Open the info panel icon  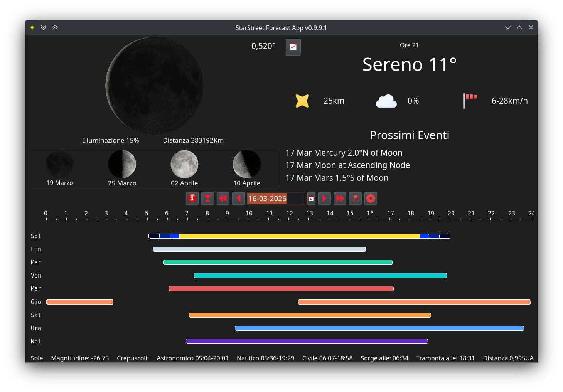tap(192, 198)
